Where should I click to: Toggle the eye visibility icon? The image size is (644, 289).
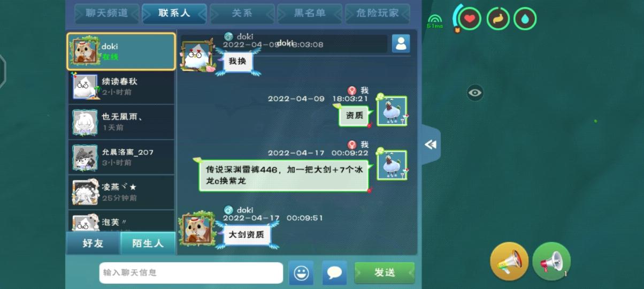pyautogui.click(x=475, y=93)
